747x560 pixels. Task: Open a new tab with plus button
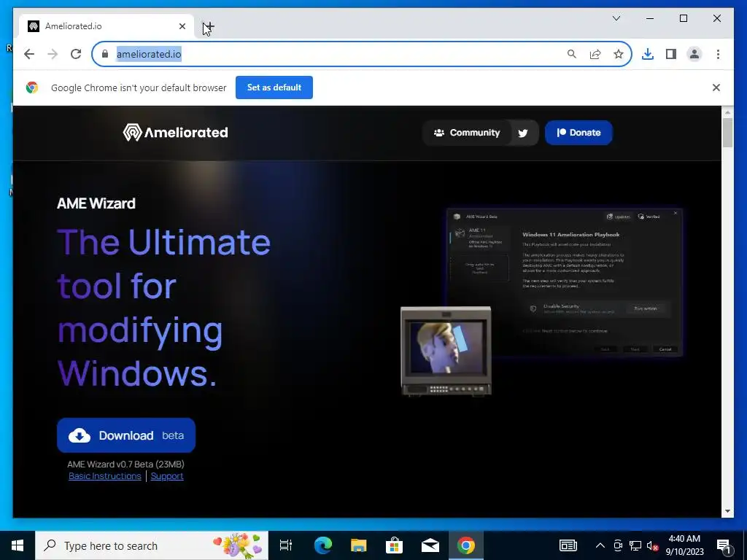coord(209,27)
